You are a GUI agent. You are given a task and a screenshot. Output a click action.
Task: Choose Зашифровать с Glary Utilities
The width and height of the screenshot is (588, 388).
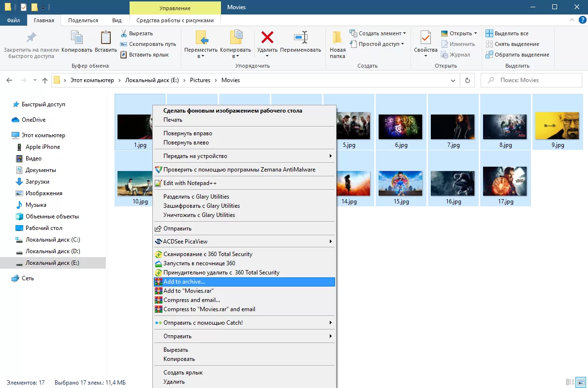244,206
